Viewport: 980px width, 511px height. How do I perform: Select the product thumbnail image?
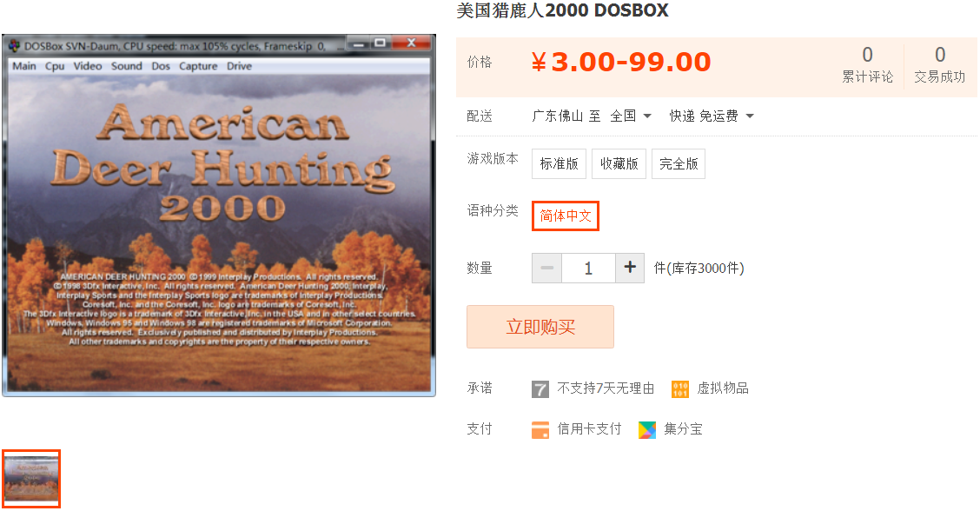click(31, 479)
